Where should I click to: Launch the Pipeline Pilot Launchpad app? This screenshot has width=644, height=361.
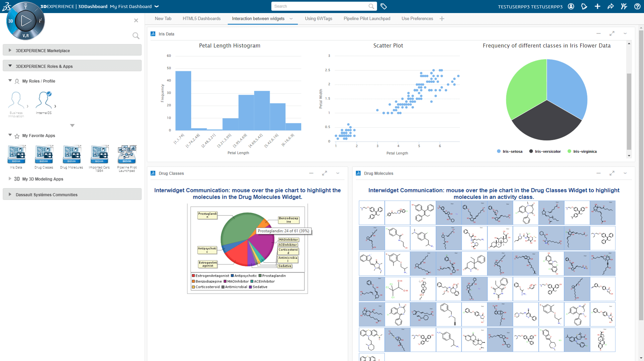pos(127,158)
